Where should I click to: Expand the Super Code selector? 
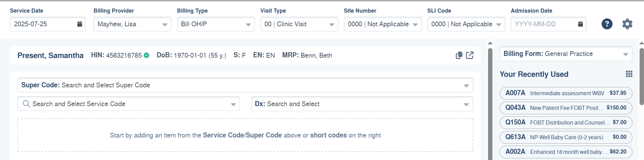click(245, 85)
